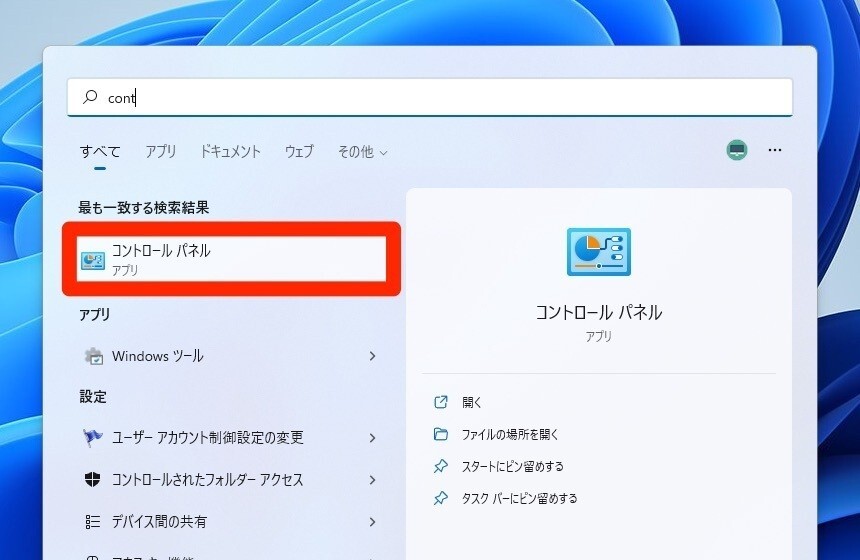The image size is (860, 560).
Task: Click the shield icon for フォルダー アクセス
Action: coord(93,479)
